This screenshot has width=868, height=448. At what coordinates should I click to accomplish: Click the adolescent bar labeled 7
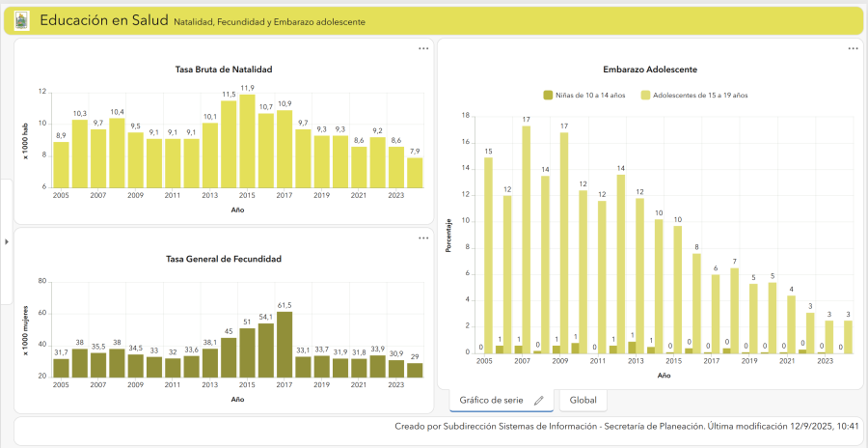click(735, 311)
